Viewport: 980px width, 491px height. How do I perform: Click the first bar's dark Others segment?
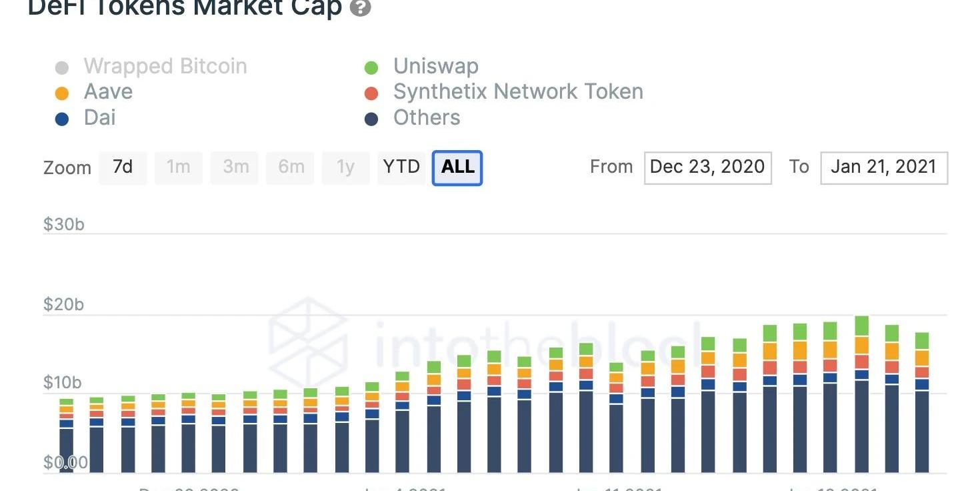(x=67, y=449)
